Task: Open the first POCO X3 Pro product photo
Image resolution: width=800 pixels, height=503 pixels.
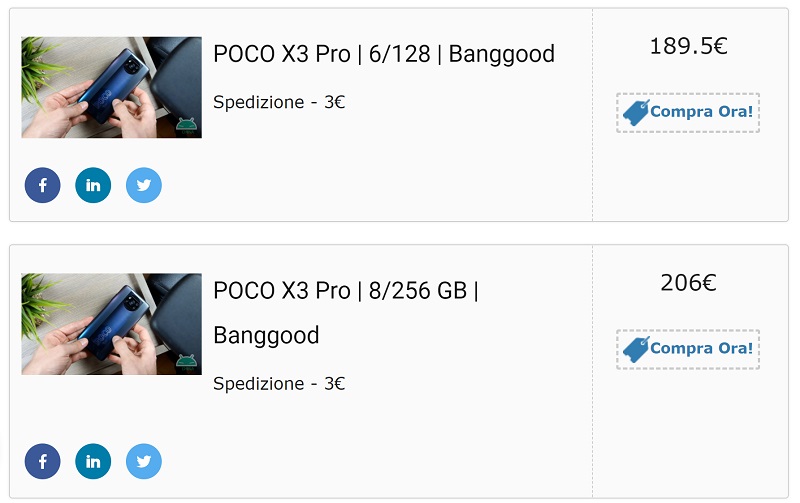Action: (x=112, y=87)
